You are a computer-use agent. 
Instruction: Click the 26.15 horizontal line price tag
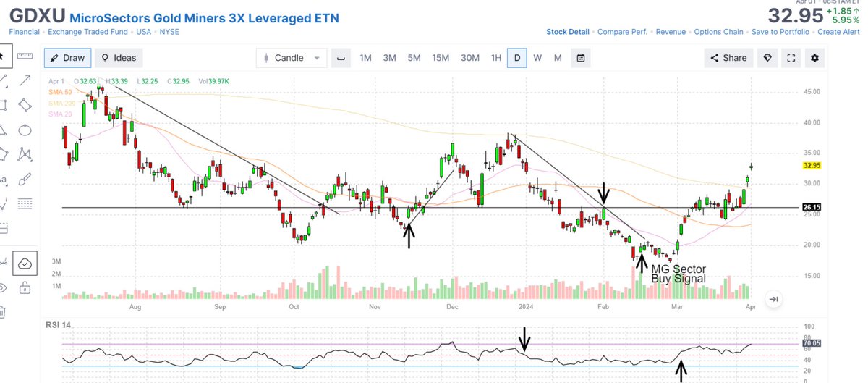click(x=811, y=208)
